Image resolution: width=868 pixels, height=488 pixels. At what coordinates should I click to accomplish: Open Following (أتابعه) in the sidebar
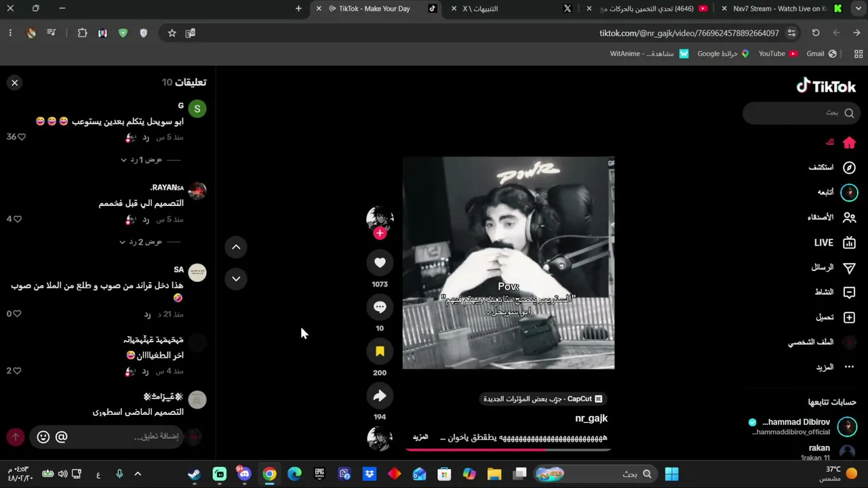point(837,192)
